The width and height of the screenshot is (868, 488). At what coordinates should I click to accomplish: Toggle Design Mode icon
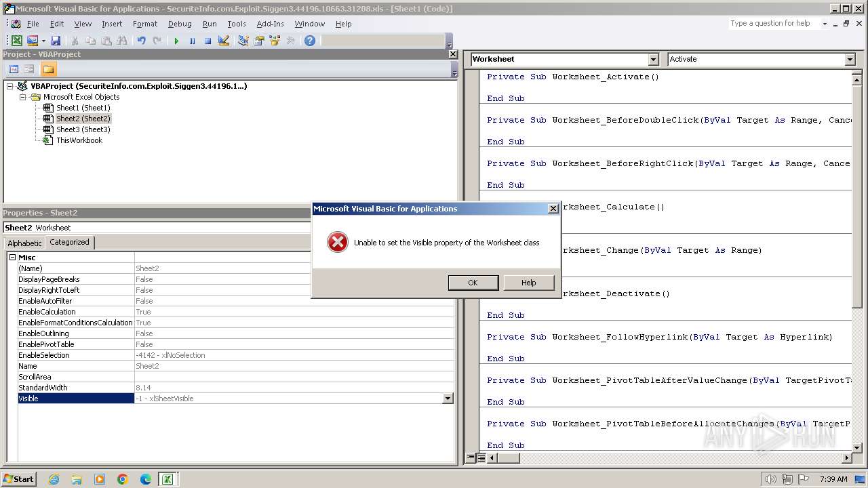[x=223, y=41]
